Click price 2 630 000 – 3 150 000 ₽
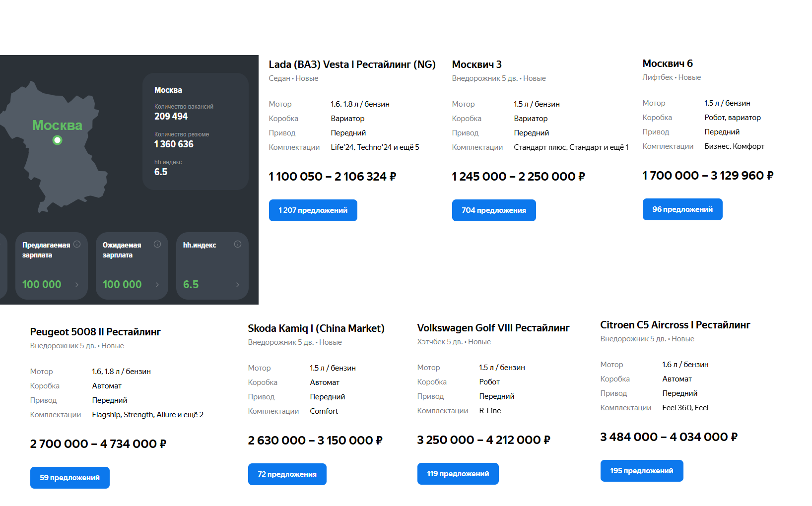This screenshot has height=506, width=812. pyautogui.click(x=316, y=441)
